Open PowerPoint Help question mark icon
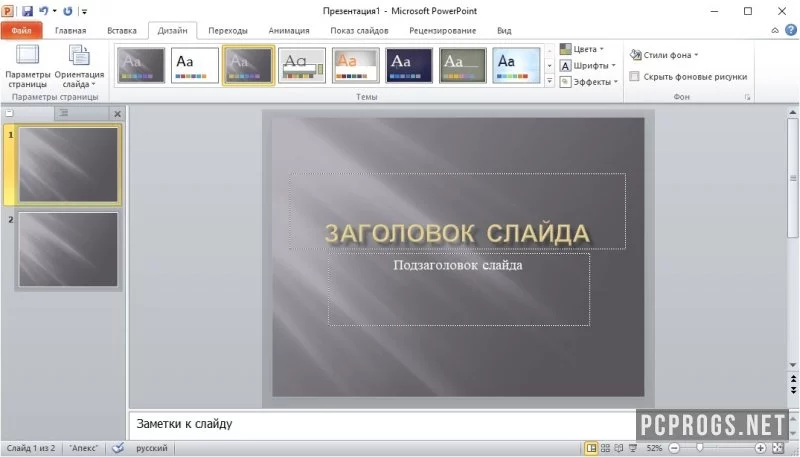 click(x=791, y=30)
